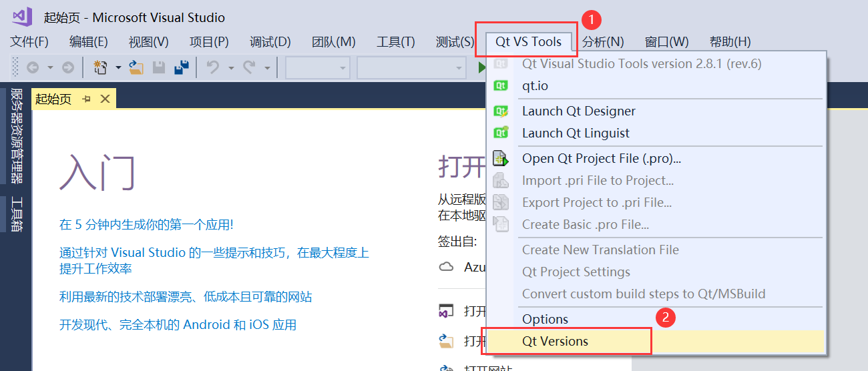Select the qt.io menu entry
The width and height of the screenshot is (868, 371).
pyautogui.click(x=656, y=86)
